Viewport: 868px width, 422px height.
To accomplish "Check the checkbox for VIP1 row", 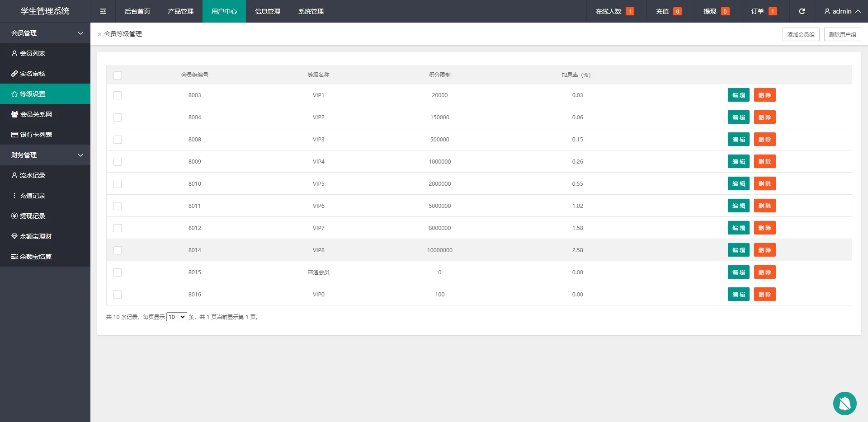I will click(x=118, y=95).
